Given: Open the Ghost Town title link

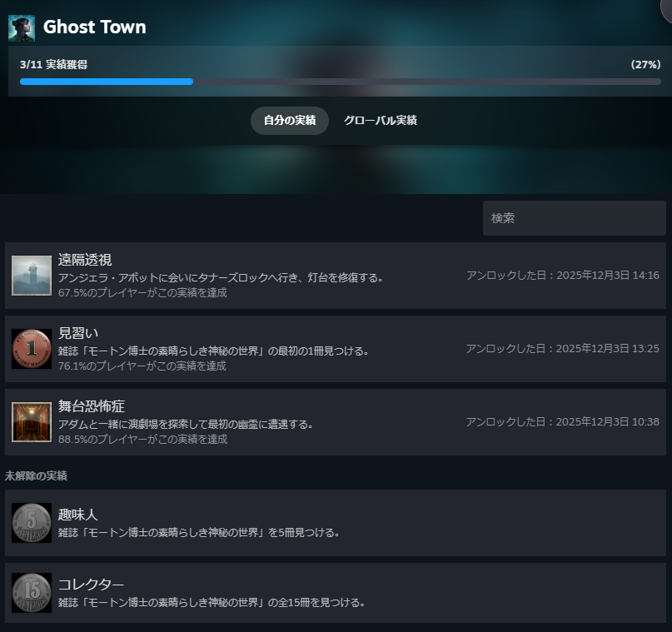Looking at the screenshot, I should tap(94, 27).
